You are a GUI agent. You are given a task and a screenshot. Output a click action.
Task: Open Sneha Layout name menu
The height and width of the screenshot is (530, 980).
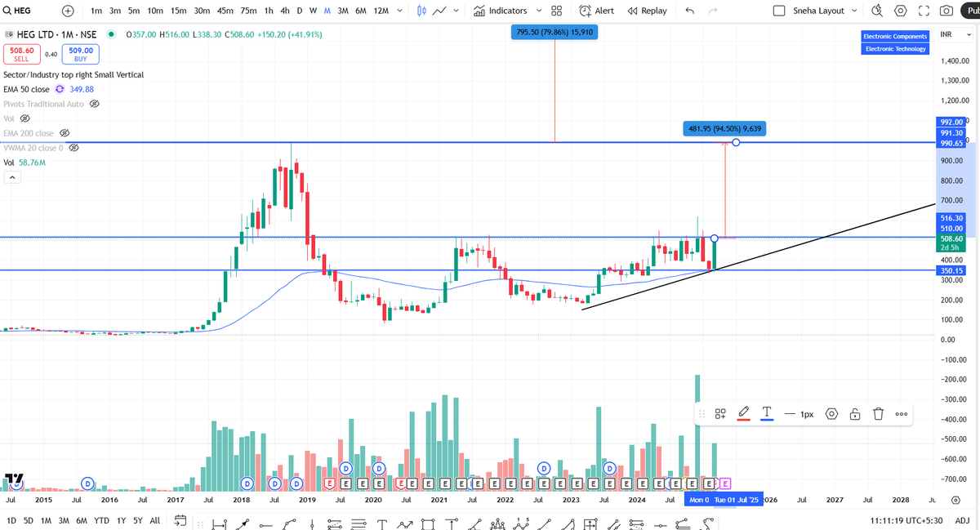819,11
